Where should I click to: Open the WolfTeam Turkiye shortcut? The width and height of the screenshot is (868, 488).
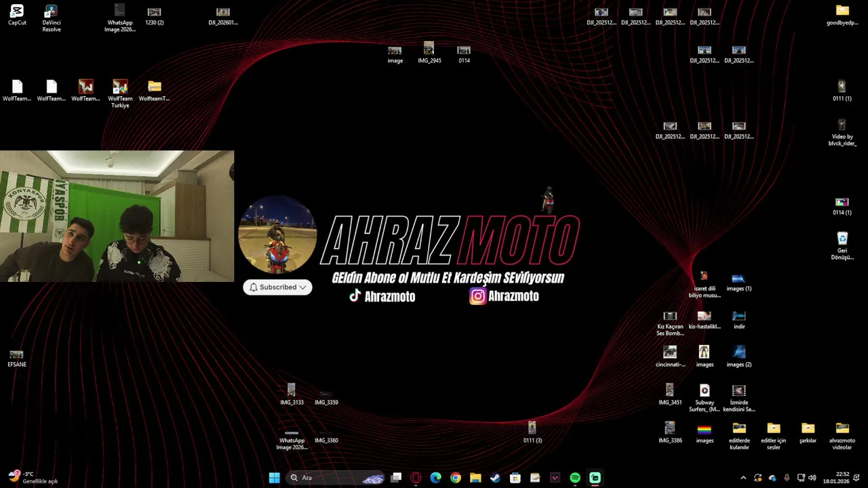pos(120,94)
